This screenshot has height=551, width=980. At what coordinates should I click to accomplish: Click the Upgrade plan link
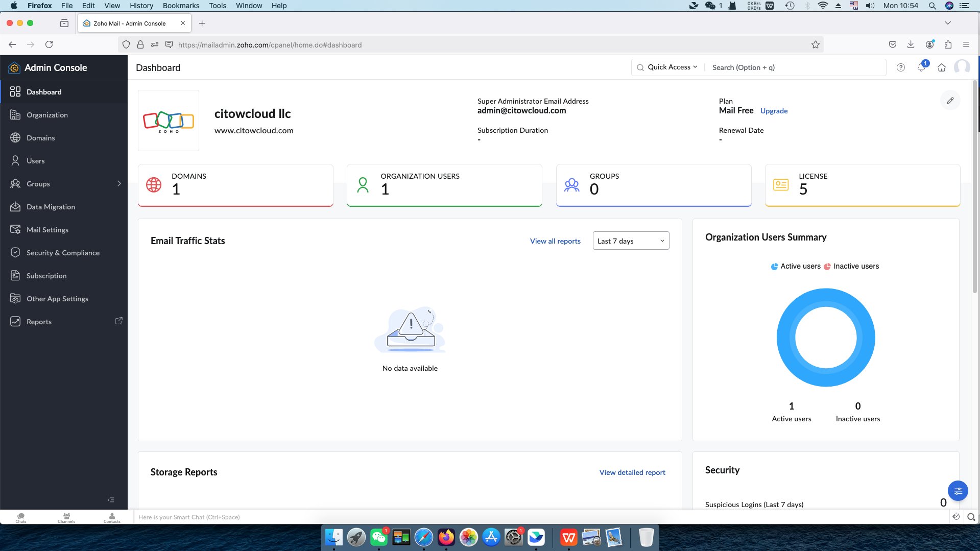click(774, 111)
